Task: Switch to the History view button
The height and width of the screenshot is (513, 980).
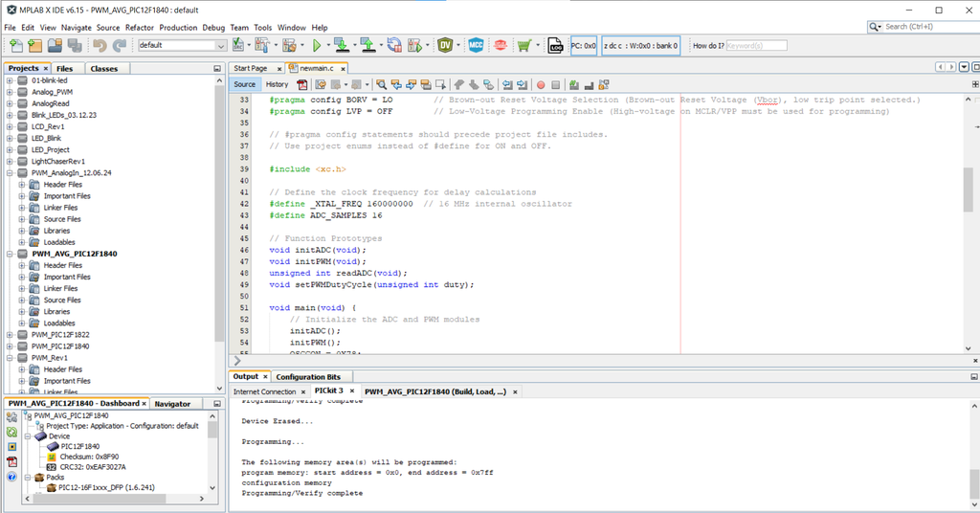Action: (x=277, y=84)
